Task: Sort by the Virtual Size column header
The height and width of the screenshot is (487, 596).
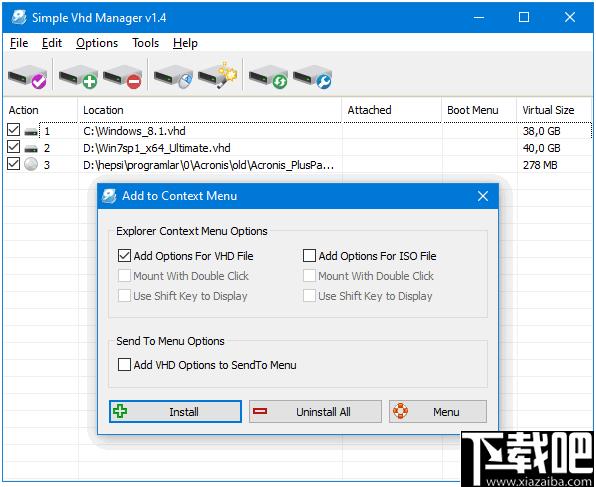Action: tap(554, 110)
